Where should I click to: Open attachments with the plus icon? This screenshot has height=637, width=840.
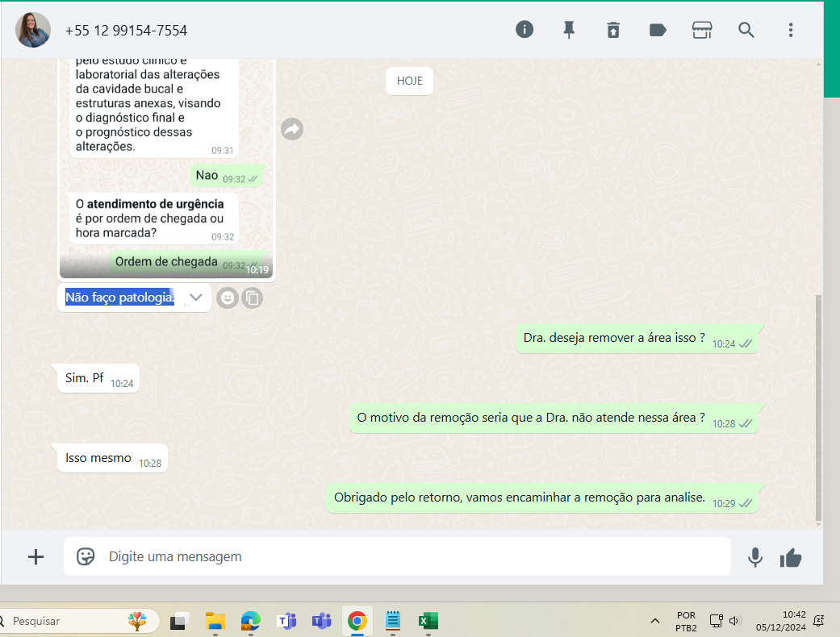[36, 556]
